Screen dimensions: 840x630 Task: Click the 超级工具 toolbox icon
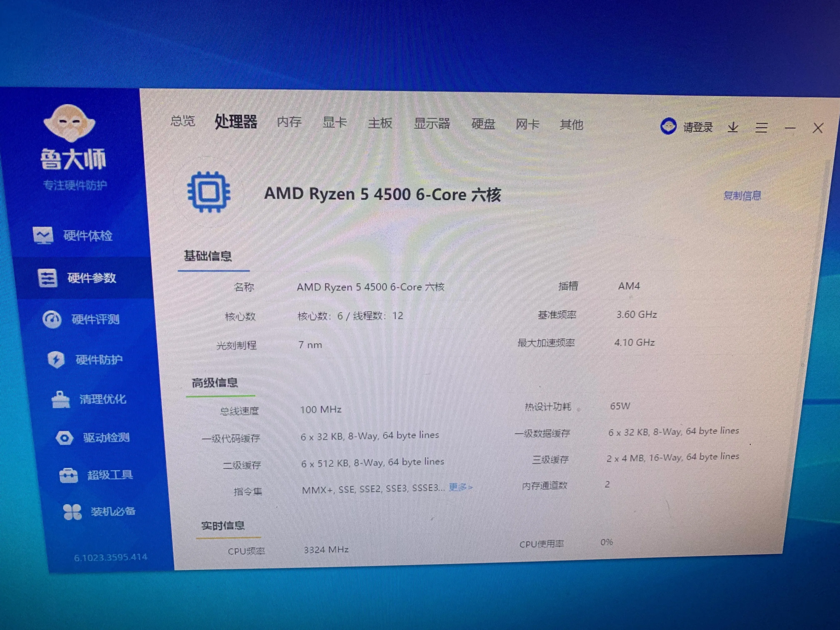[68, 475]
